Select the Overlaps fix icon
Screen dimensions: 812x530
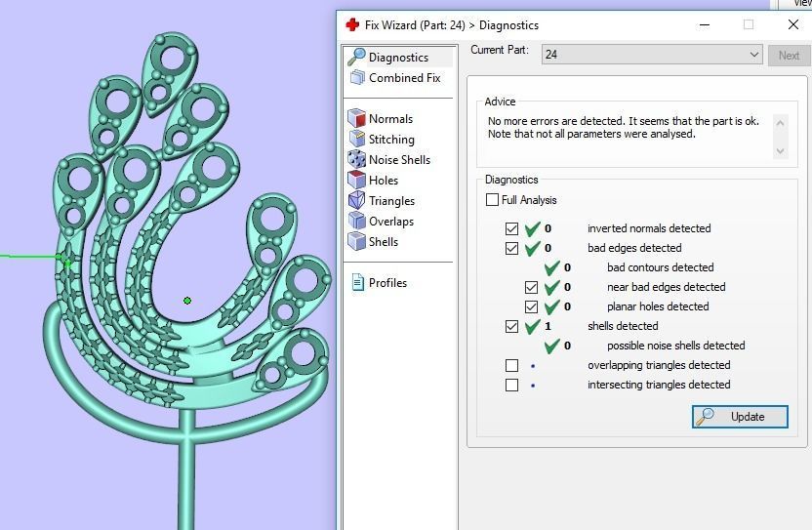pyautogui.click(x=357, y=221)
